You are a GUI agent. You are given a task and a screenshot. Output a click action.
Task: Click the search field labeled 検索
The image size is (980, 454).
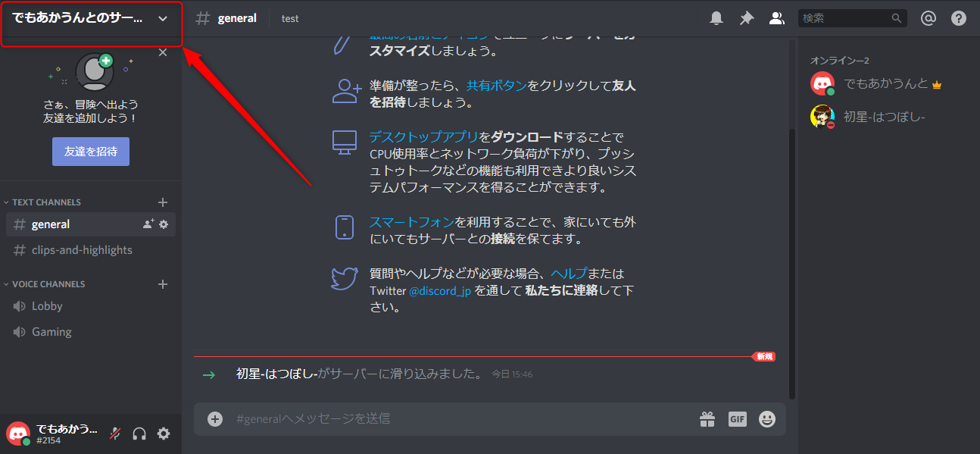tap(852, 18)
